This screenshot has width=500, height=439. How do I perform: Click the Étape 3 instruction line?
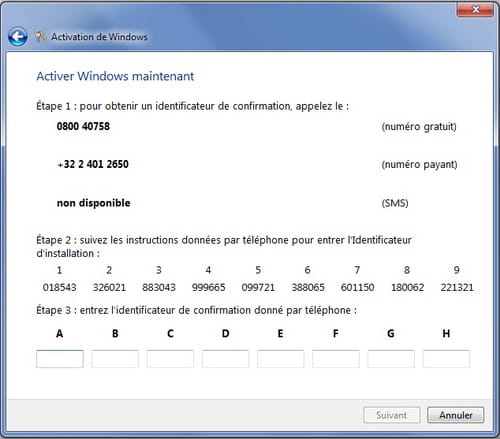(196, 310)
